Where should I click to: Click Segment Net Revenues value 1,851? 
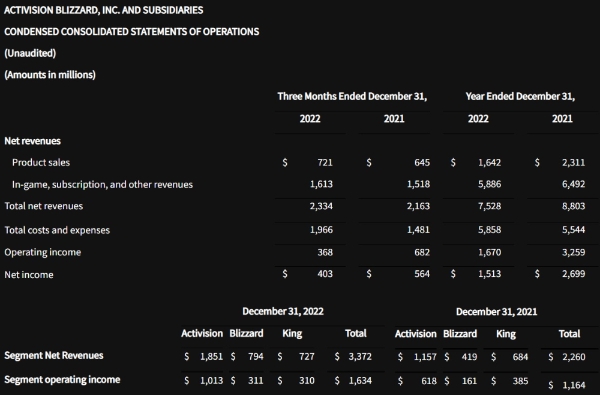coord(211,357)
